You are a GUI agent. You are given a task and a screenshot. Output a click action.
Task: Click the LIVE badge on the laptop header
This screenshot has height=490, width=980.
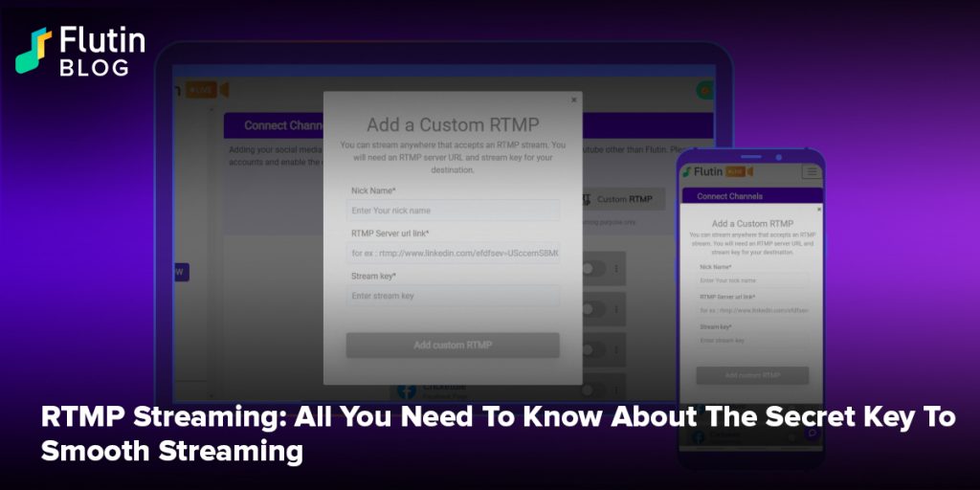201,90
